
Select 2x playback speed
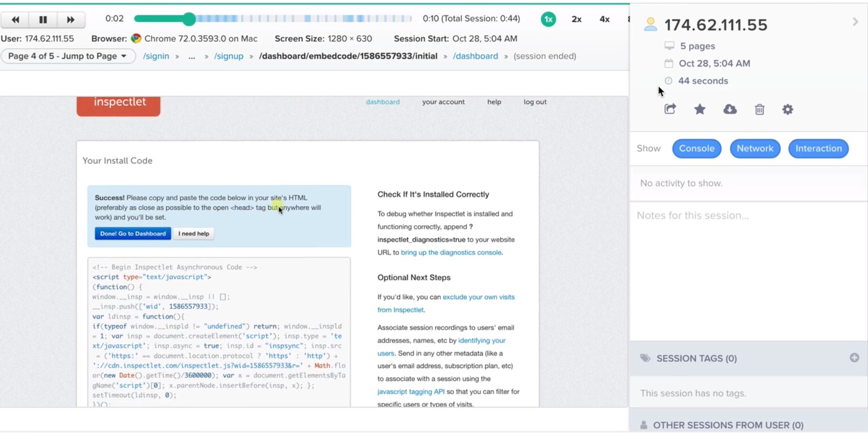click(577, 19)
